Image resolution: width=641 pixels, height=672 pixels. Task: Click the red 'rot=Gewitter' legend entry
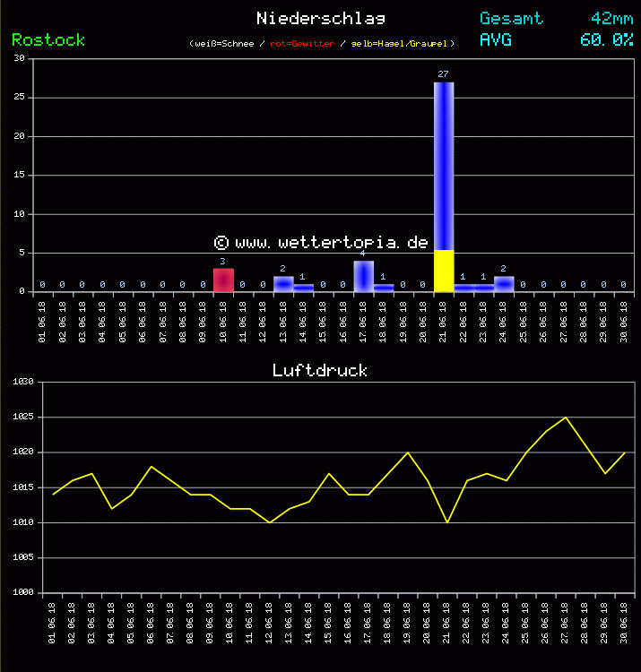pyautogui.click(x=302, y=44)
